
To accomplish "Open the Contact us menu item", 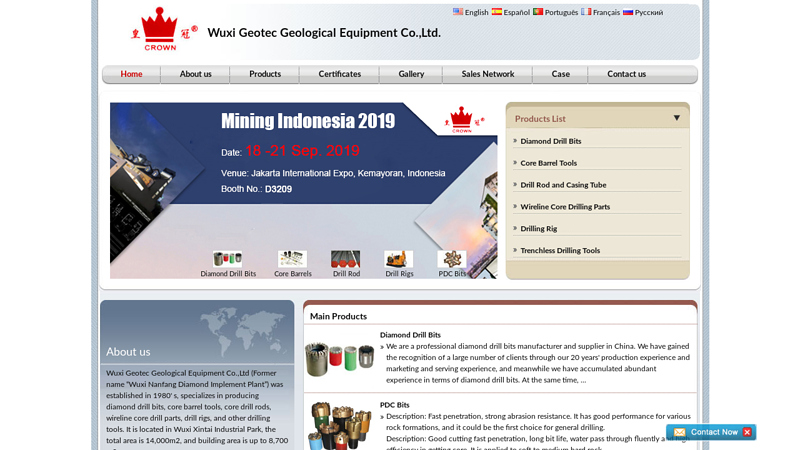I will click(x=627, y=74).
